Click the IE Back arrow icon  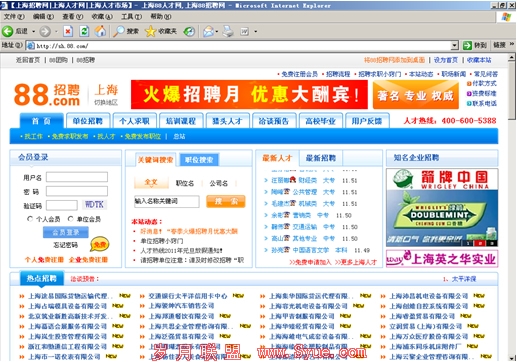click(x=7, y=31)
